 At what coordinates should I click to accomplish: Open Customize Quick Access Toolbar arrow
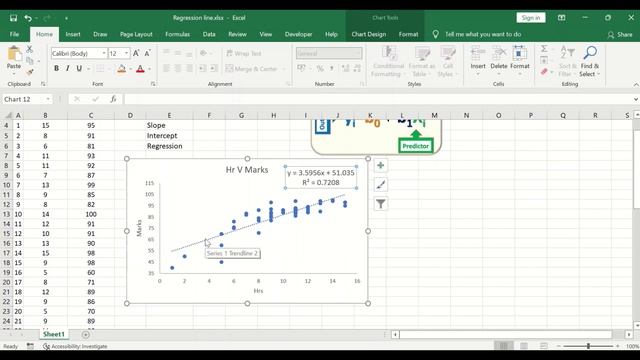click(x=66, y=18)
